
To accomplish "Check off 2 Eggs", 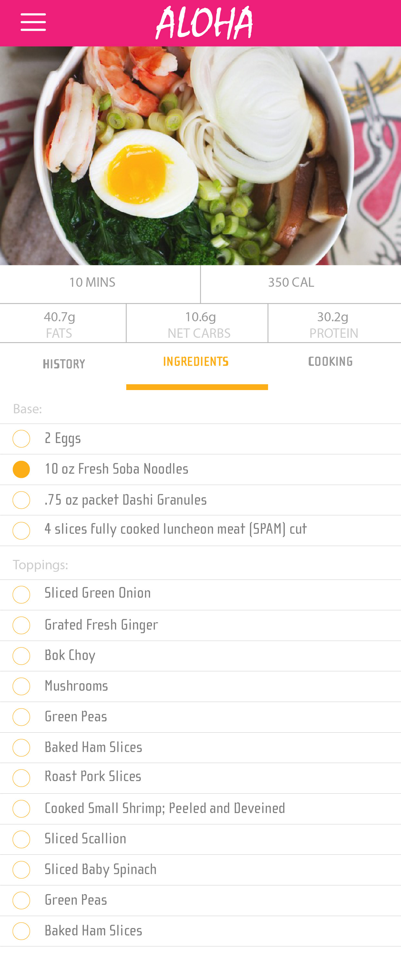I will tap(21, 438).
